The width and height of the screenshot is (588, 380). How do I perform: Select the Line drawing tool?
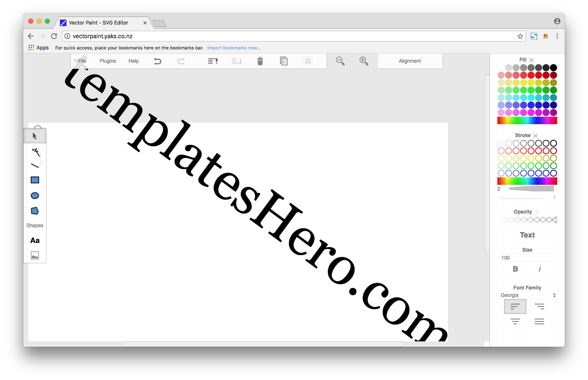(35, 165)
